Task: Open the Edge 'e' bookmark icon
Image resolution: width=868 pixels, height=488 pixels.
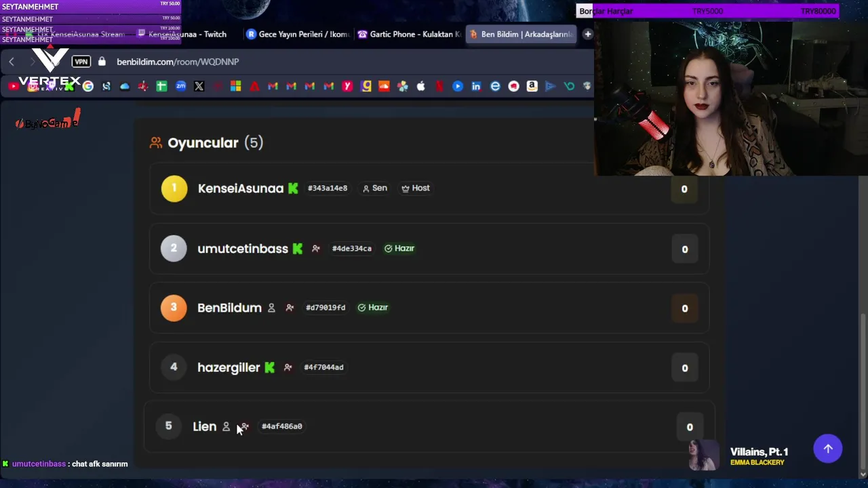Action: pos(495,86)
